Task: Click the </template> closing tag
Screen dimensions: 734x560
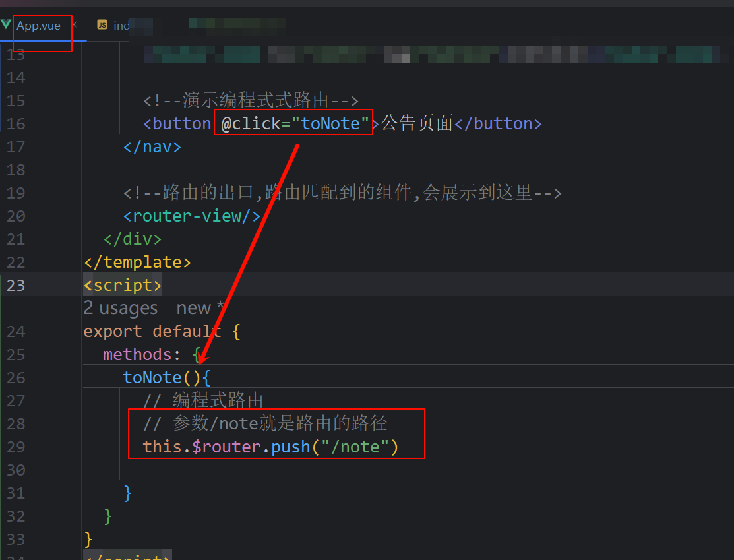Action: coord(138,263)
